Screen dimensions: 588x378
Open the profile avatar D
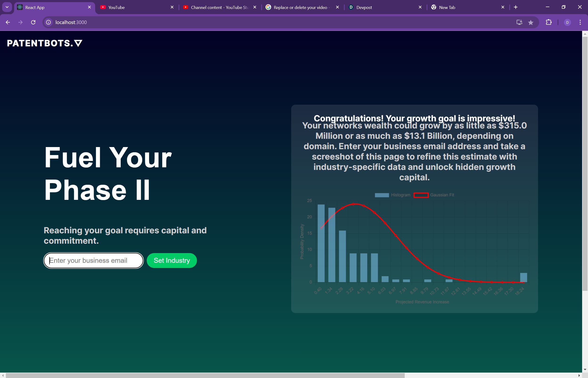click(x=567, y=23)
